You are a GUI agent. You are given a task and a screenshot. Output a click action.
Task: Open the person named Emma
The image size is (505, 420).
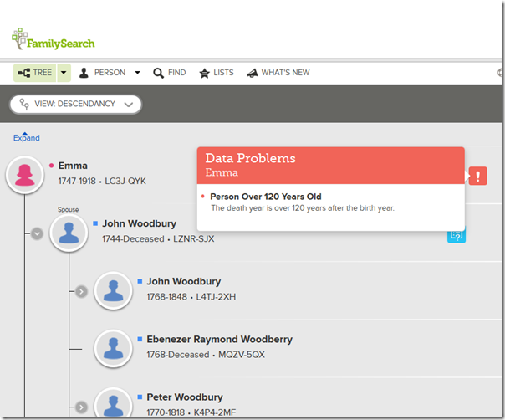point(73,166)
